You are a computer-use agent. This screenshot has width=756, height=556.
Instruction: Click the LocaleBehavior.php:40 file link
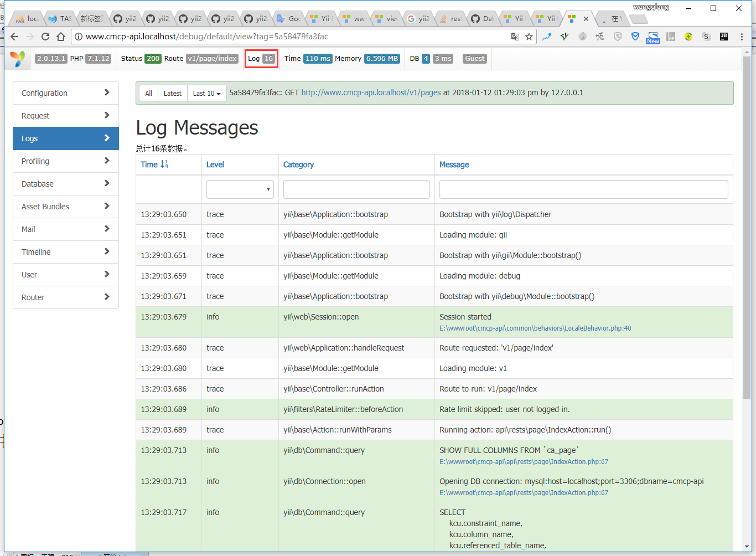535,328
